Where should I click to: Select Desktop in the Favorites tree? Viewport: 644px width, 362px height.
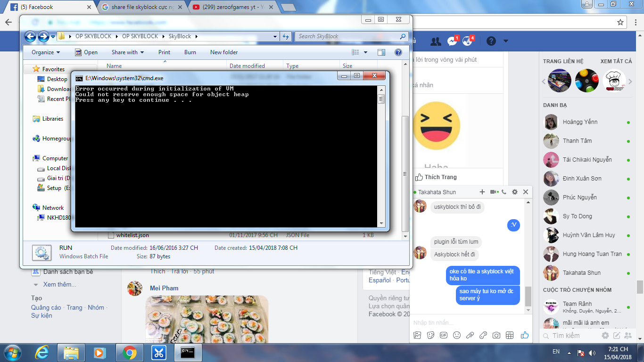57,79
